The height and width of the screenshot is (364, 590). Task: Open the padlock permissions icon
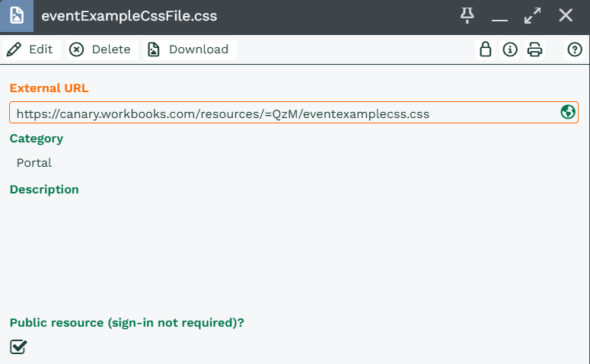click(x=486, y=49)
